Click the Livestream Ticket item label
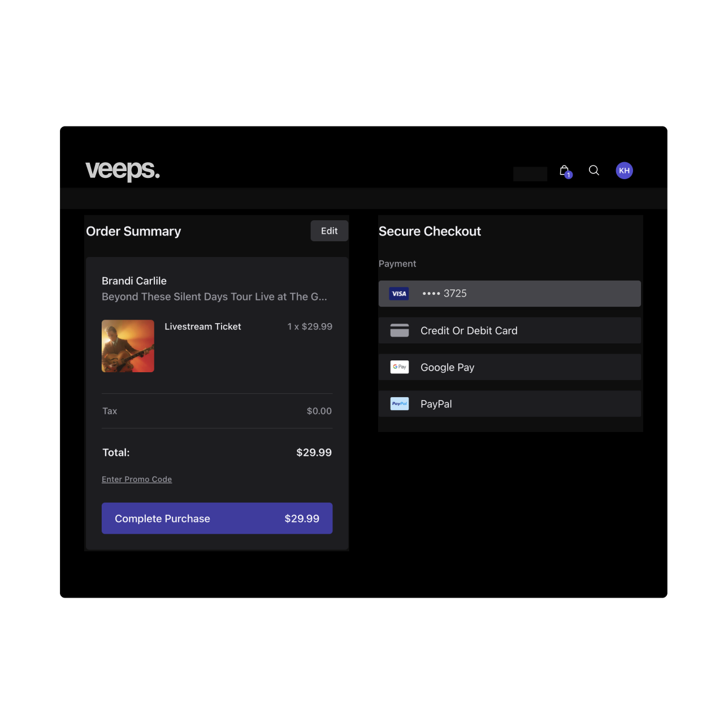Image resolution: width=728 pixels, height=723 pixels. pyautogui.click(x=203, y=326)
